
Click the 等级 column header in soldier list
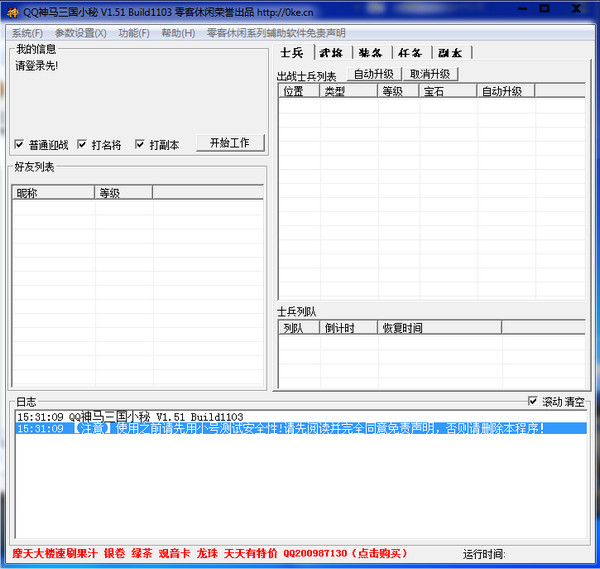[398, 91]
